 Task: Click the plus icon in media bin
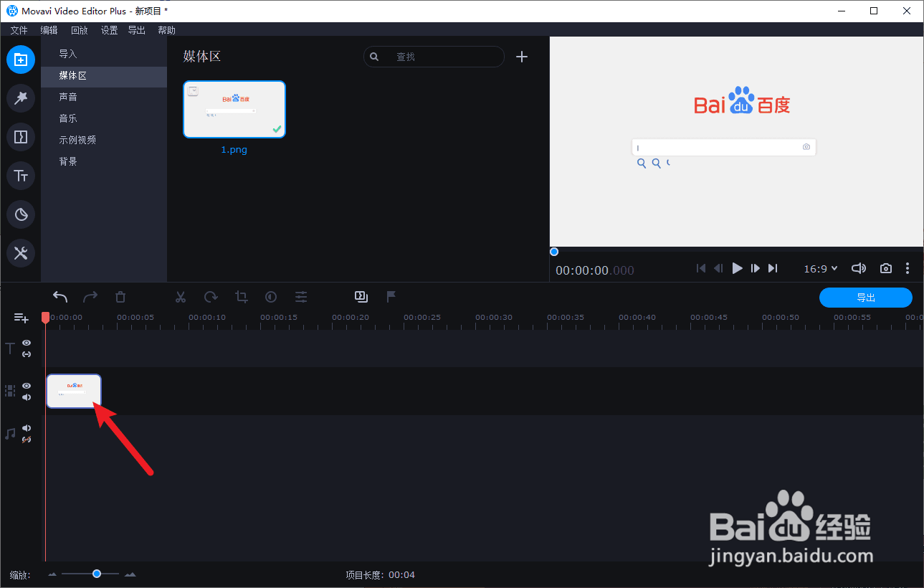click(522, 57)
